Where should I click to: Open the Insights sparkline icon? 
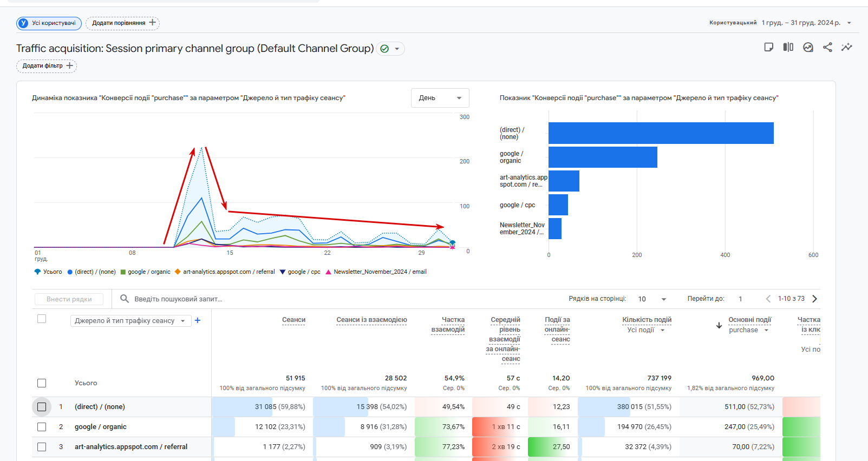(x=847, y=47)
